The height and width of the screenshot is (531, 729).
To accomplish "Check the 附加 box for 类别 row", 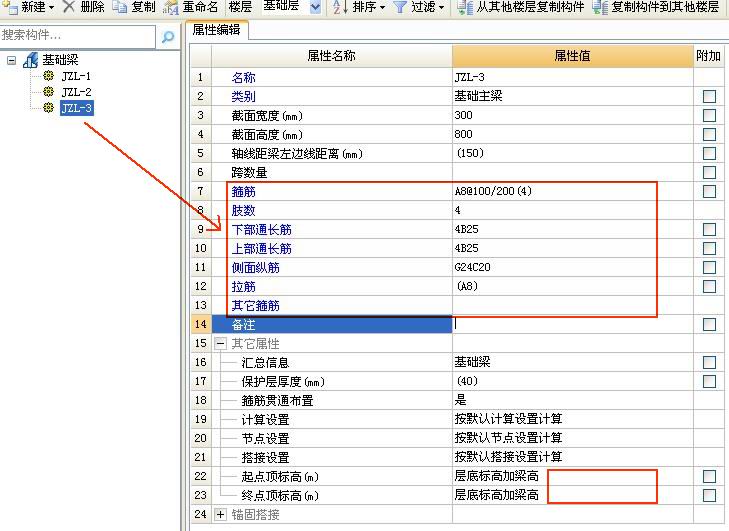I will (x=709, y=97).
